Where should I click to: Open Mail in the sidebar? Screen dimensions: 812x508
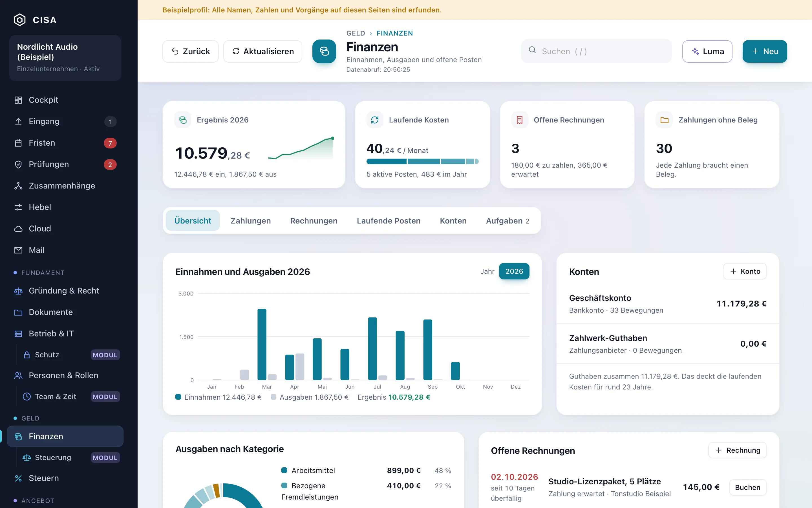65,250
